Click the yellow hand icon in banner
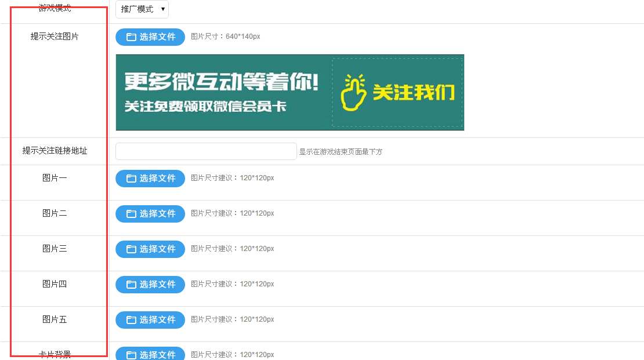Image resolution: width=644 pixels, height=360 pixels. pos(353,93)
